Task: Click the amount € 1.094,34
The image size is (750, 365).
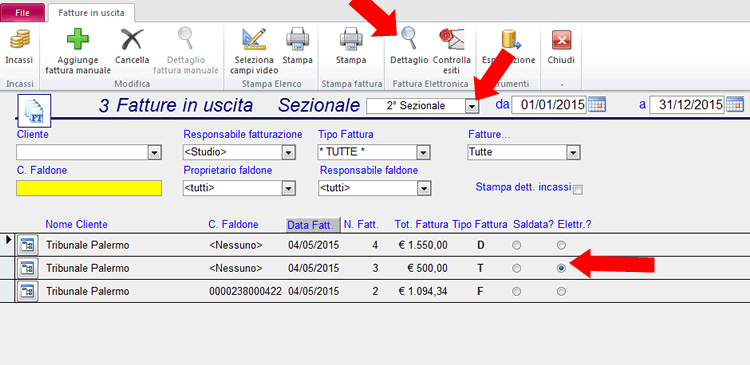Action: pyautogui.click(x=423, y=291)
